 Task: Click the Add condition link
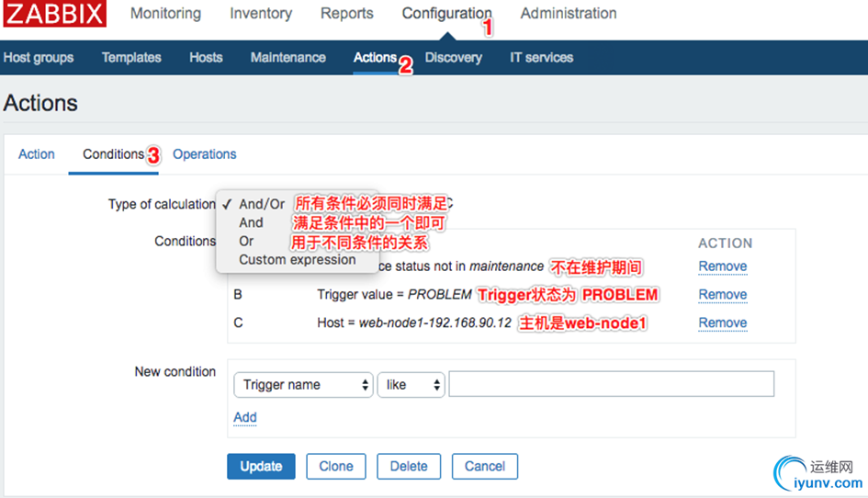(244, 417)
